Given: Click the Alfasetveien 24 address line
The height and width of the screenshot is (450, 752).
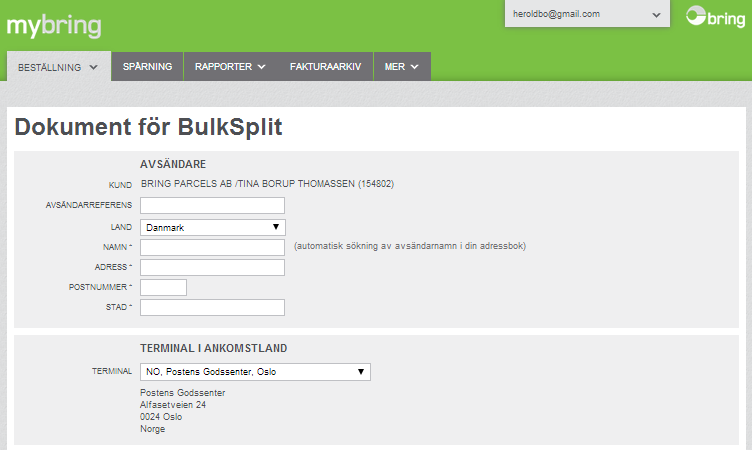Looking at the screenshot, I should [x=173, y=405].
